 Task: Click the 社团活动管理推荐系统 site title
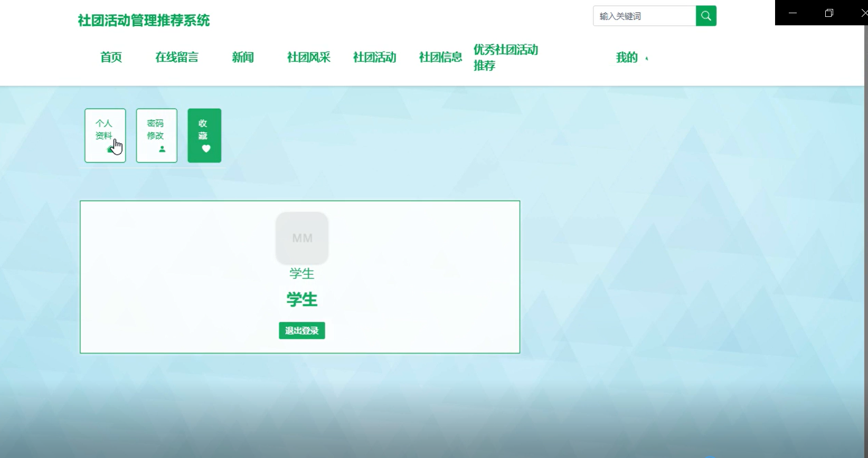point(144,21)
